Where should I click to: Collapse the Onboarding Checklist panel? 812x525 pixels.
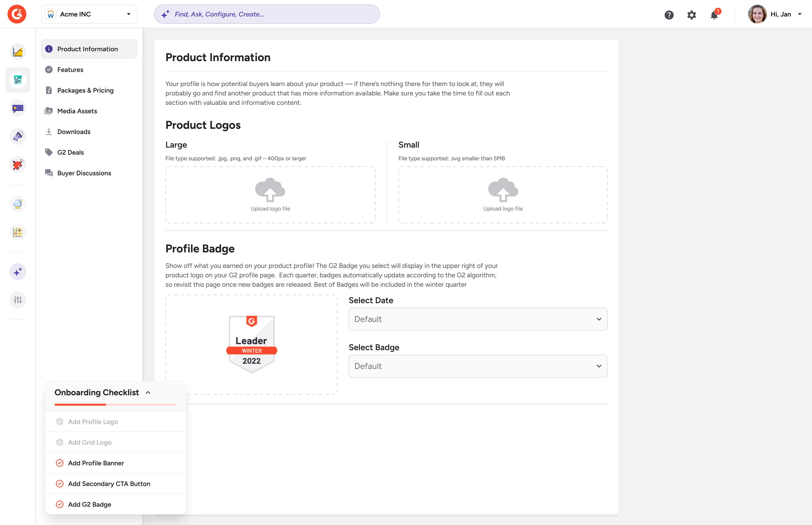pos(148,392)
